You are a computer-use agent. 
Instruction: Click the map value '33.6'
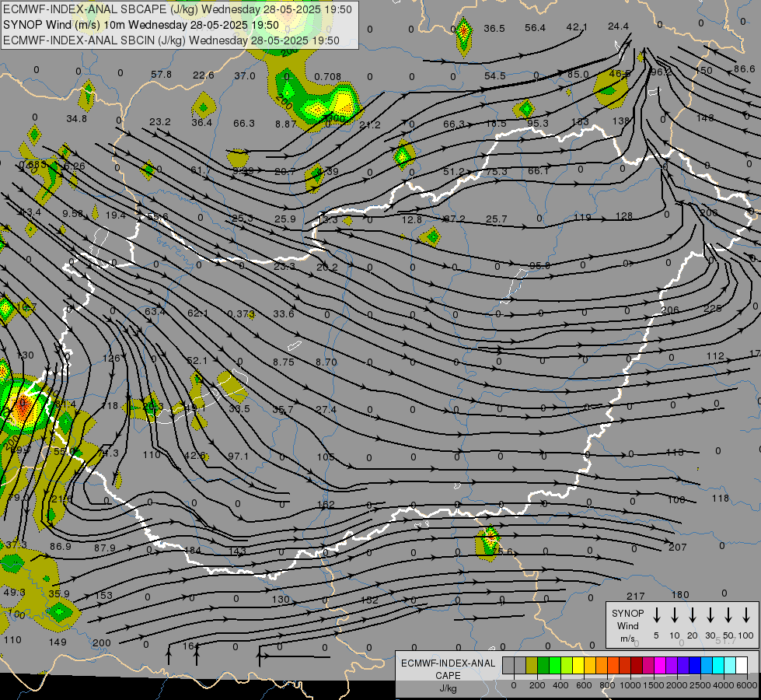[284, 313]
